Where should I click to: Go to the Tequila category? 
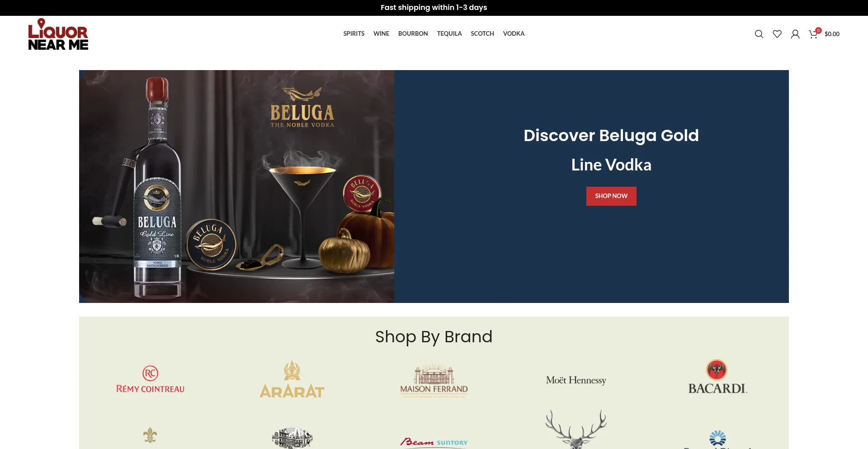(x=449, y=34)
